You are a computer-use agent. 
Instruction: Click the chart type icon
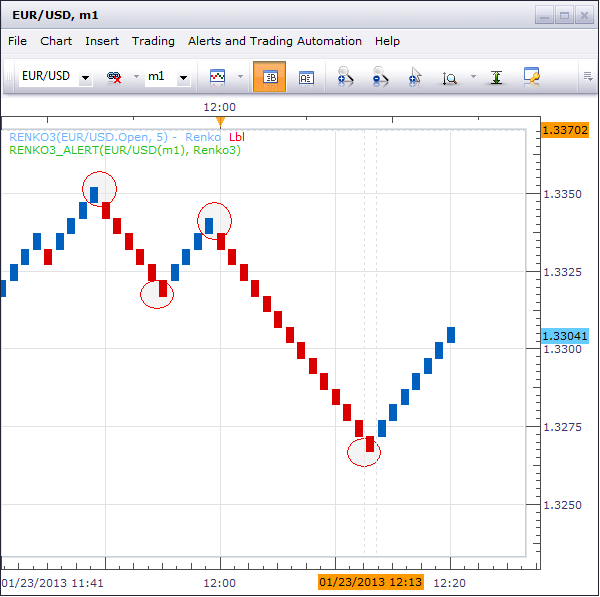(x=217, y=77)
